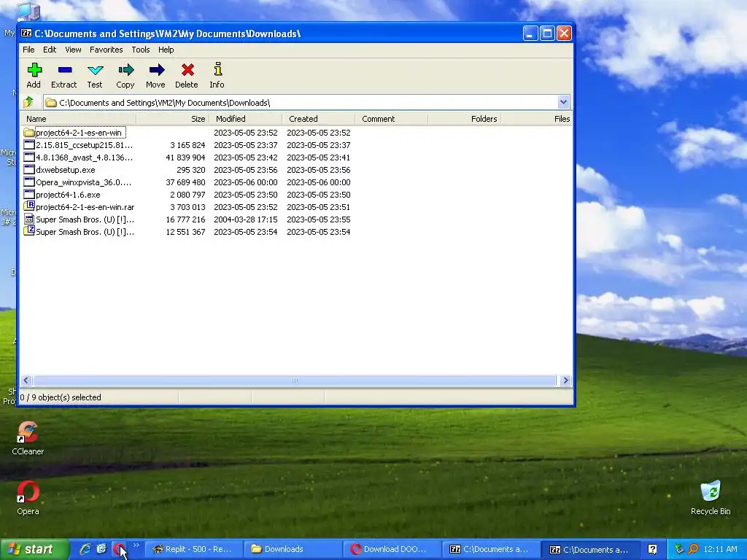Click the green Add toolbar icon

34,70
